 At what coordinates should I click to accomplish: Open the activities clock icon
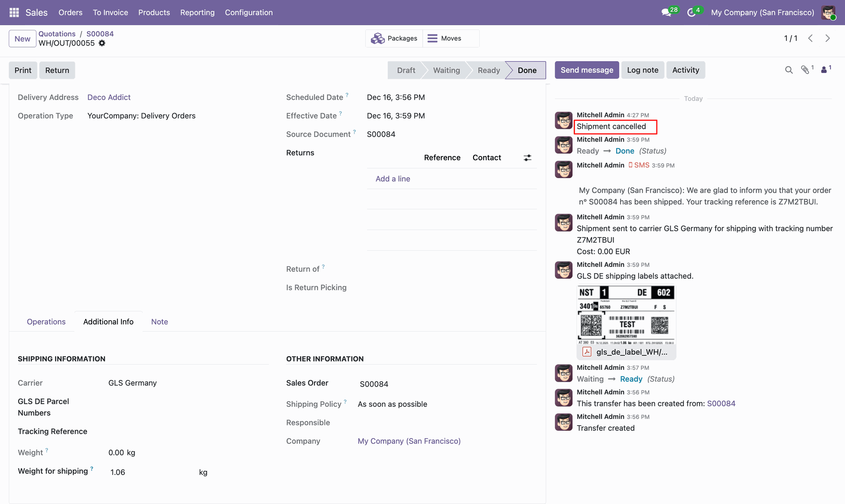coord(691,12)
